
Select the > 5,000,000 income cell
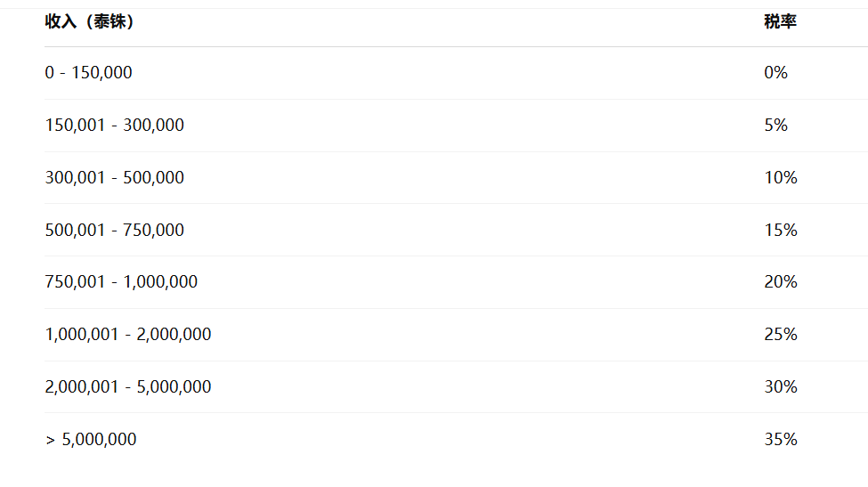pyautogui.click(x=91, y=440)
